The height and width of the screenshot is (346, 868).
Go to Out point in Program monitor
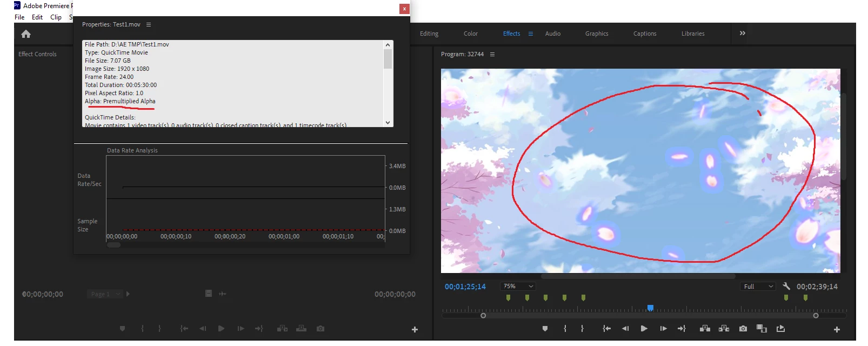(682, 329)
